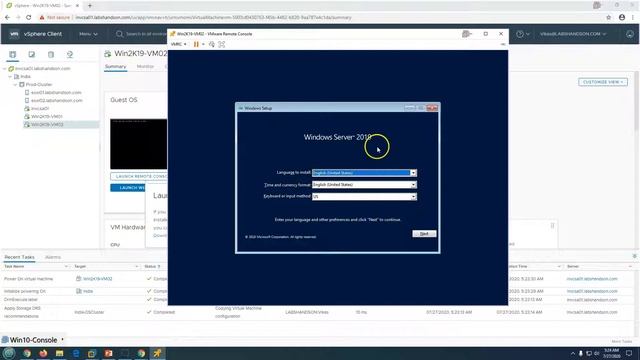Click the Windows Start button

(x=9, y=353)
